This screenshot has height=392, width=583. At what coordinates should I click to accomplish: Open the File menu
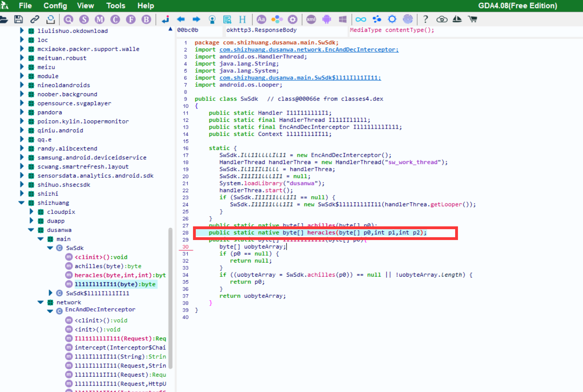25,6
